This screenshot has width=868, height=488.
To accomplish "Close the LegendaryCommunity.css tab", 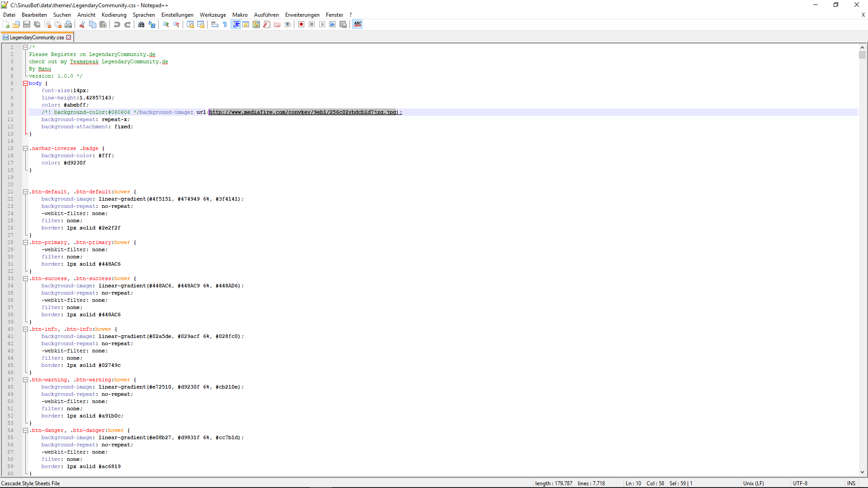I will point(69,38).
